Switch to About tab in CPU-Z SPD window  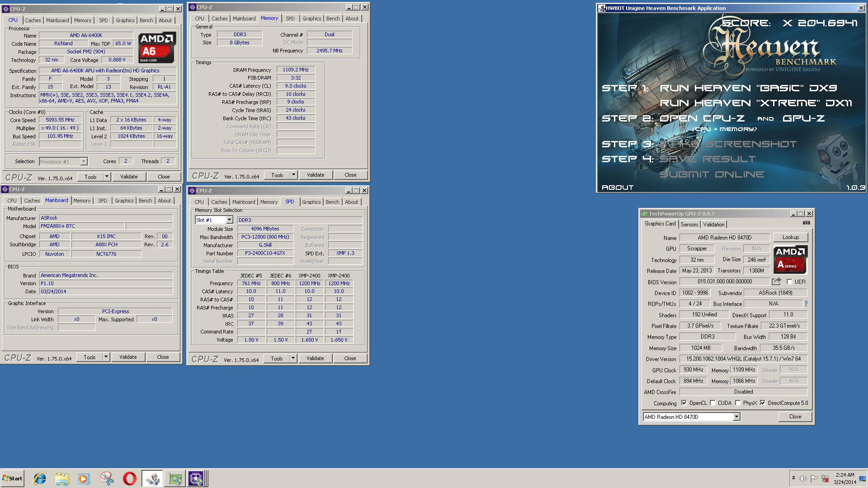coord(352,202)
